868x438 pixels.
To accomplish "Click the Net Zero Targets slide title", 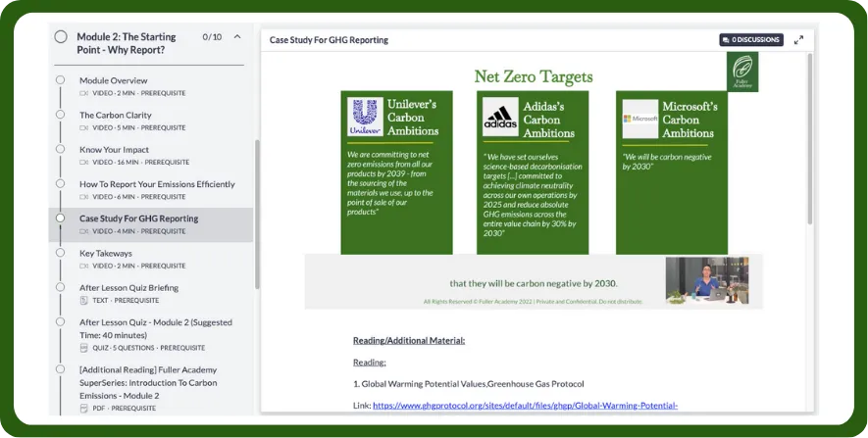I will point(534,76).
